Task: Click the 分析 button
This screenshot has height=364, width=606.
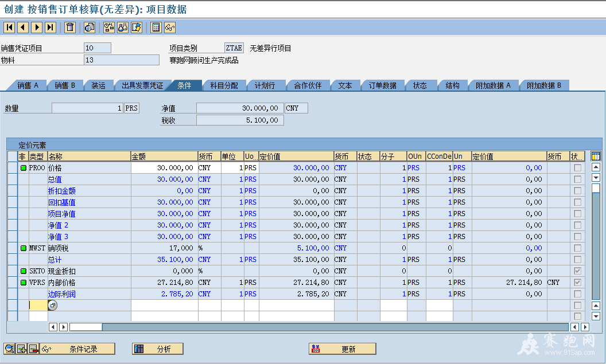Action: point(158,349)
